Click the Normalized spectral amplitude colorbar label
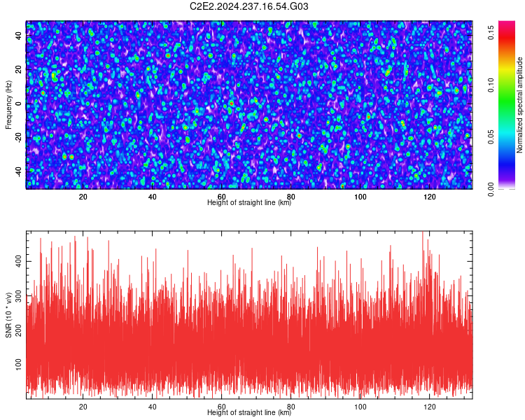This screenshot has height=420, width=525. 519,105
